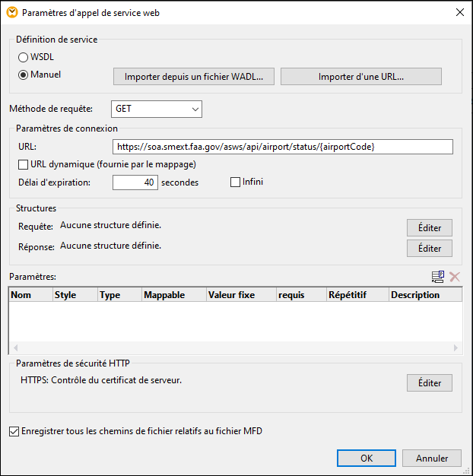This screenshot has width=473, height=476.
Task: Edit the Réponse structure
Action: (430, 249)
